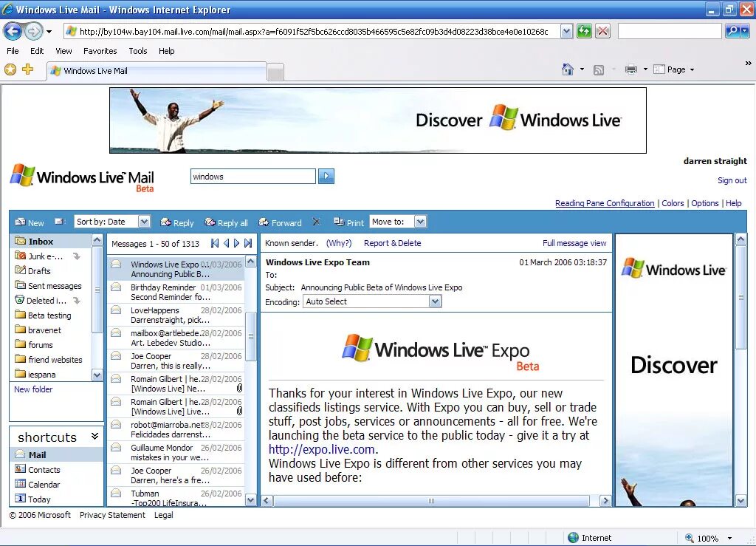Open the zoom level dropdown arrow
The height and width of the screenshot is (546, 756).
click(729, 539)
